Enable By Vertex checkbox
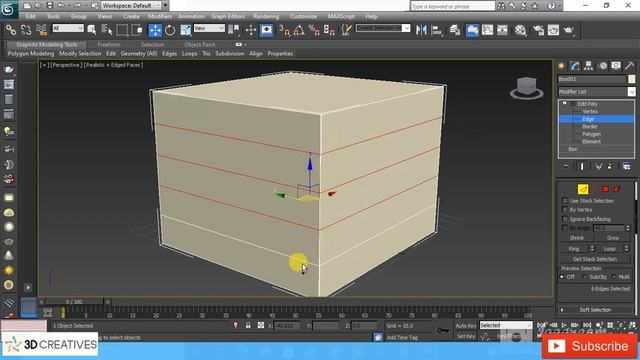Image resolution: width=640 pixels, height=360 pixels. pyautogui.click(x=565, y=210)
